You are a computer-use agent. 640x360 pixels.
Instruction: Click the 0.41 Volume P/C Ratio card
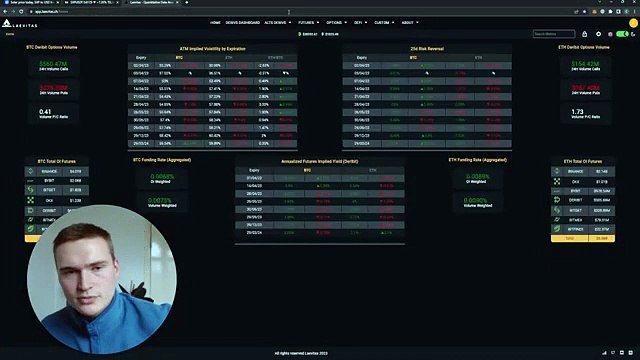coord(53,113)
